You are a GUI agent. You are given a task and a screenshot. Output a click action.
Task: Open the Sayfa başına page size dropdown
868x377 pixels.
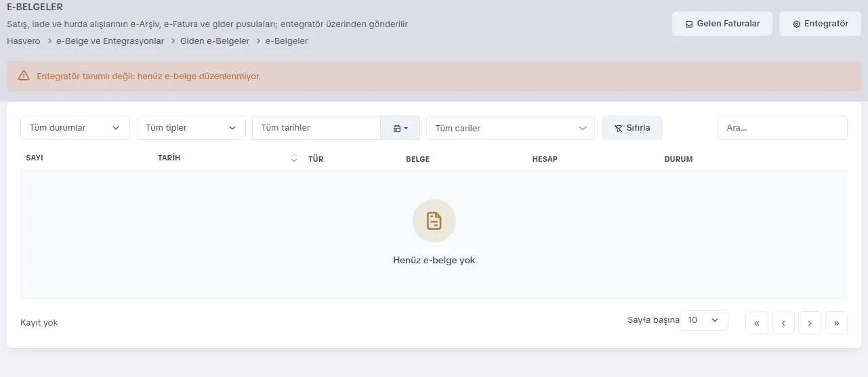click(704, 320)
